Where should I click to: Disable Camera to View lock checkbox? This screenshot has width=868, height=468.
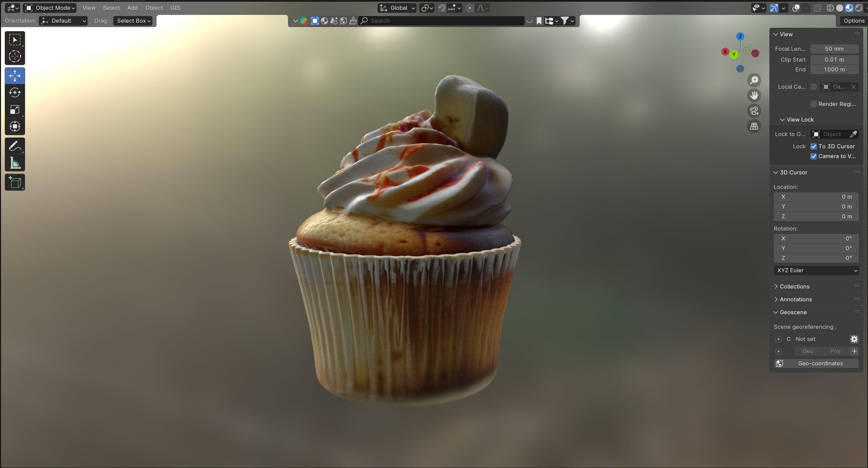point(813,156)
